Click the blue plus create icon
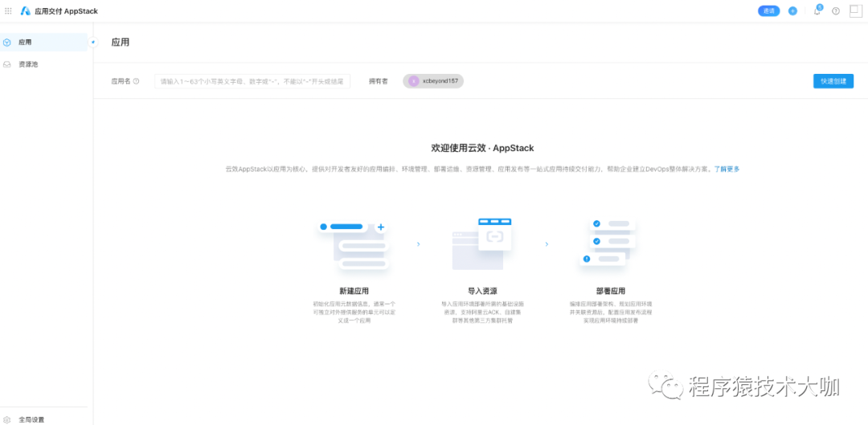 (x=792, y=10)
